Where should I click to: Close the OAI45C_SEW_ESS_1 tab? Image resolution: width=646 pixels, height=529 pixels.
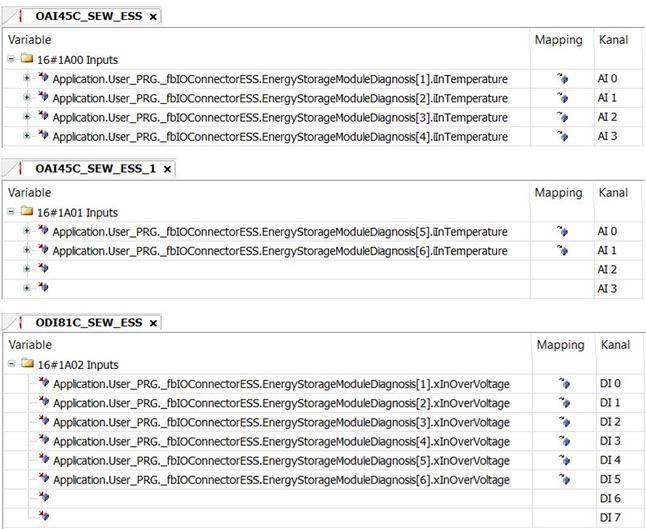[167, 170]
